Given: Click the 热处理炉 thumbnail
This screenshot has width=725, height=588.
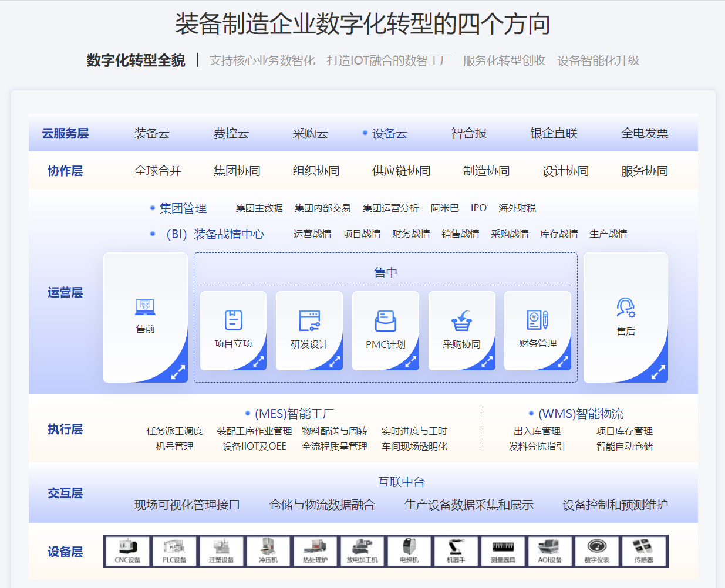Looking at the screenshot, I should tap(315, 551).
